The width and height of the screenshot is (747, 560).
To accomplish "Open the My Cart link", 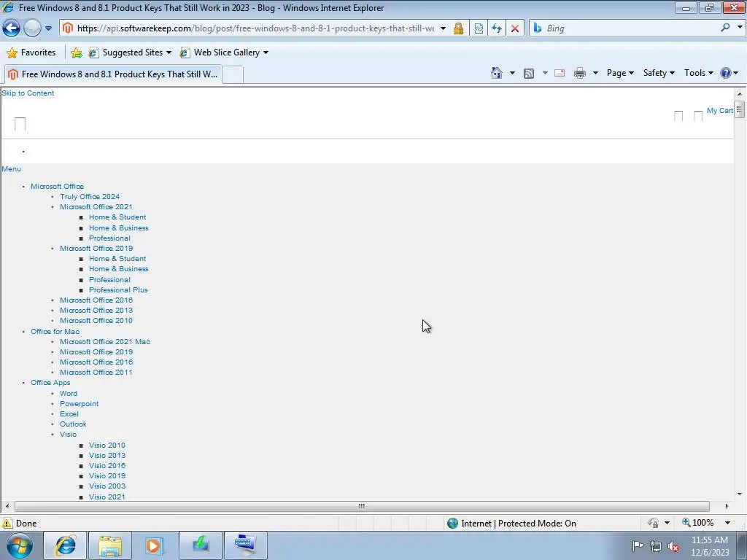I will coord(719,111).
